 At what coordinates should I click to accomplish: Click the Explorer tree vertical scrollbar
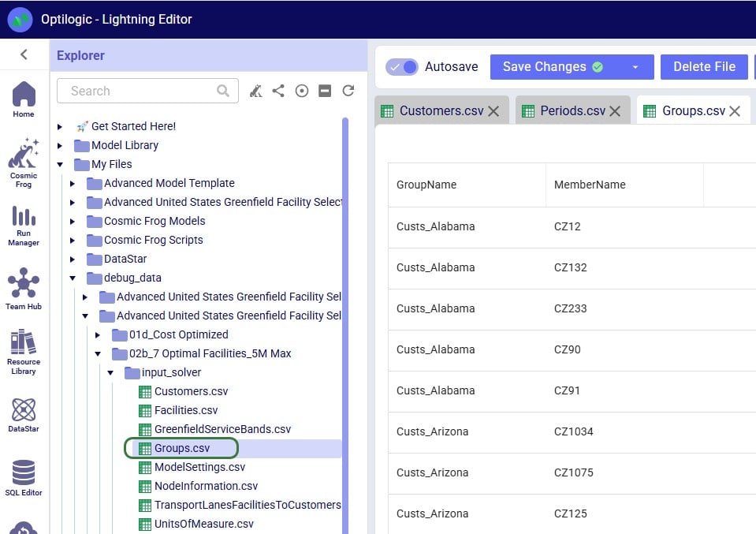point(345,326)
